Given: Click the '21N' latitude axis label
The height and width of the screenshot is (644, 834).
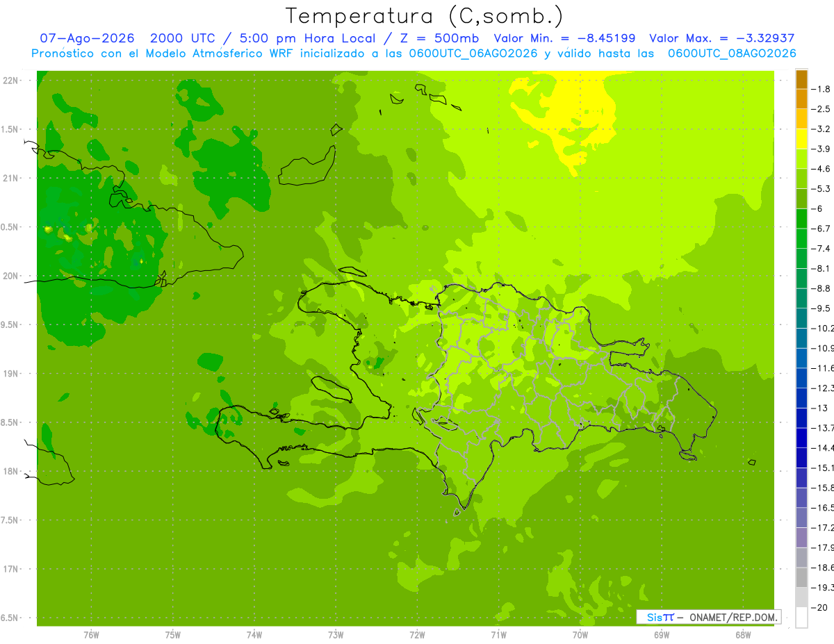Looking at the screenshot, I should [x=12, y=178].
